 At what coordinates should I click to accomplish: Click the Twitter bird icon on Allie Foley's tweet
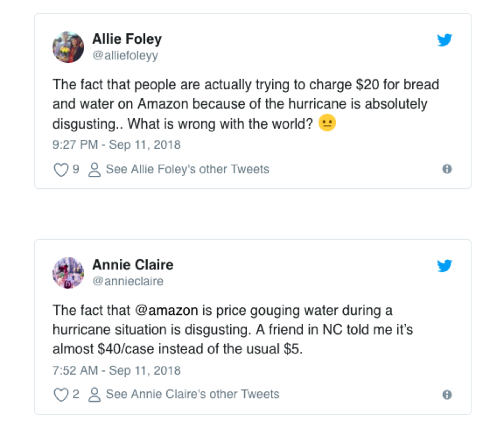pos(444,40)
